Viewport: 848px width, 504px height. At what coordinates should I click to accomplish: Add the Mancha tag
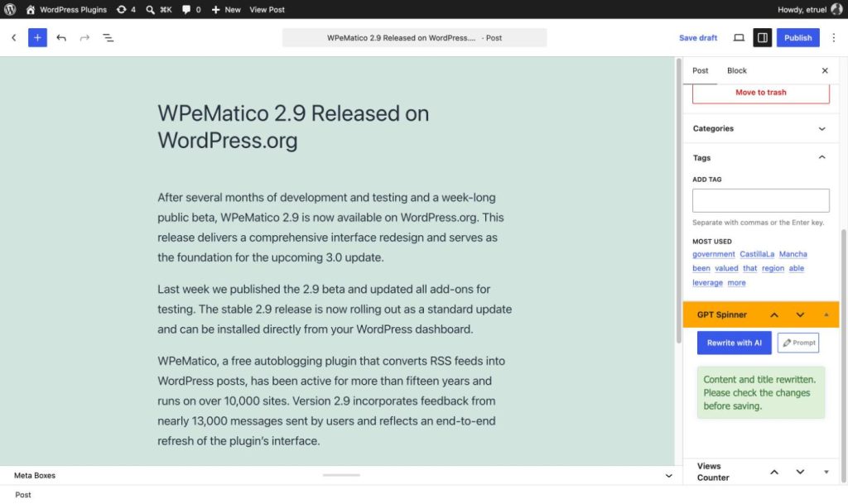793,254
